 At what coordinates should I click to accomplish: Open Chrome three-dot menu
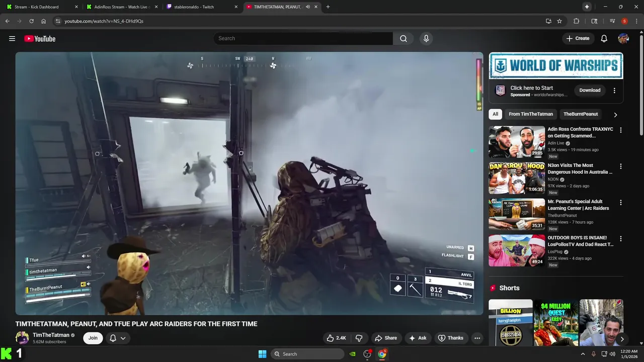coord(636,21)
